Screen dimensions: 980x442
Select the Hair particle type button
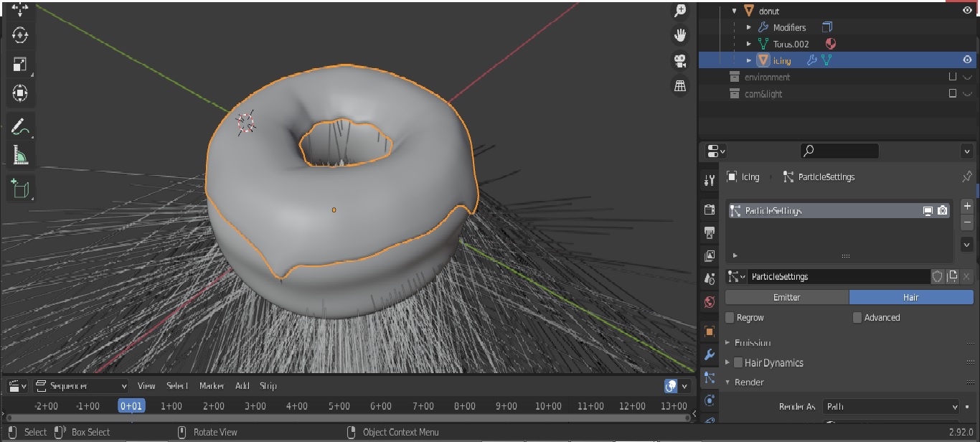(911, 297)
